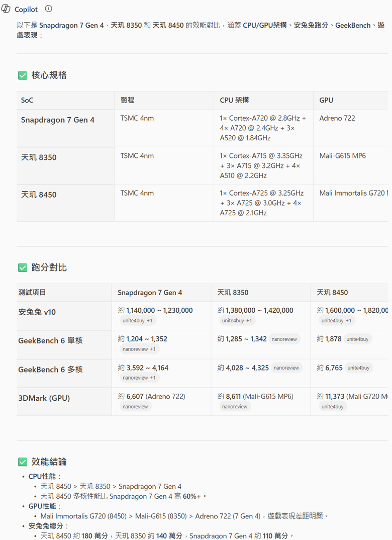
Task: Click TSMC 4nm in the 天玑 8350 row
Action: coord(137,156)
